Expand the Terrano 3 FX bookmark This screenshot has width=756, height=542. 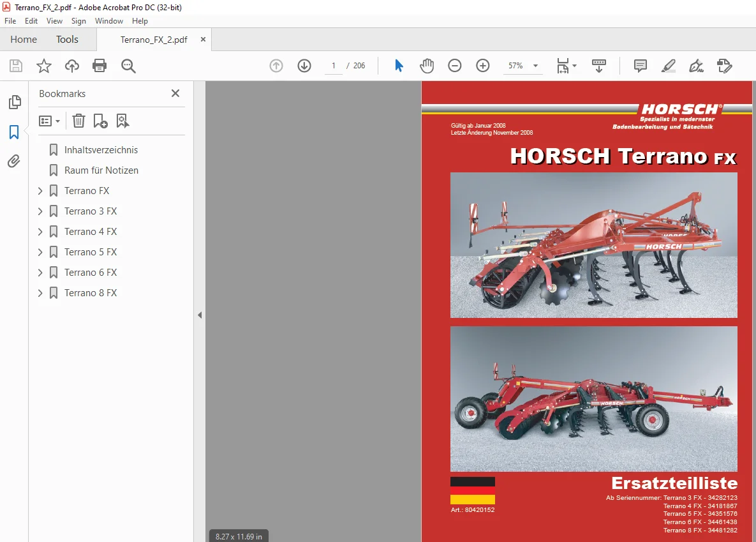[40, 211]
